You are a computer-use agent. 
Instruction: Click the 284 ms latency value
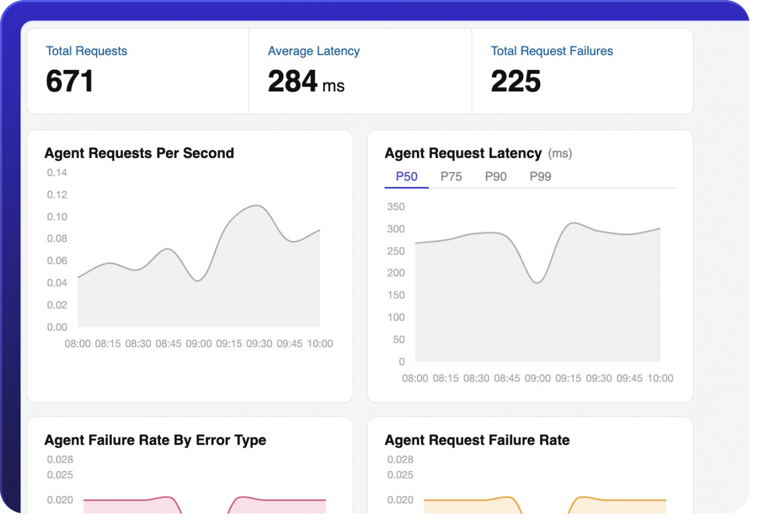click(306, 82)
